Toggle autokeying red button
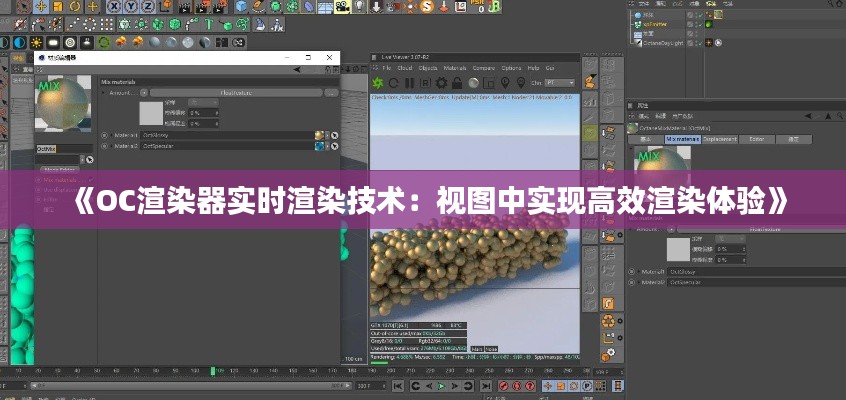The image size is (846, 400). (x=518, y=386)
